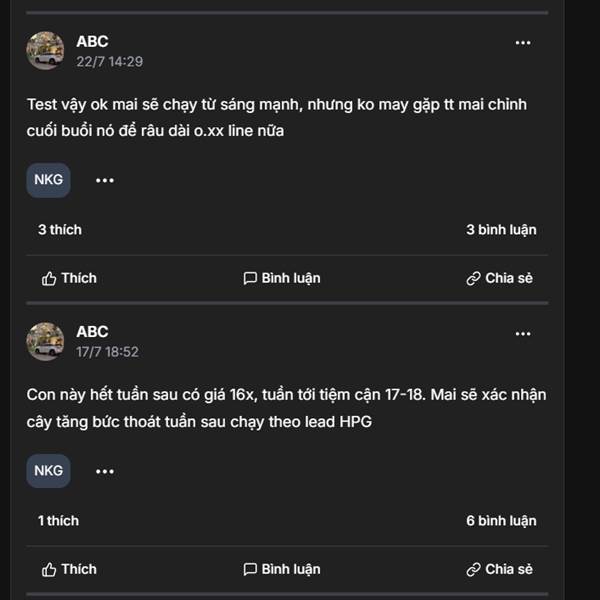Click the share link icon on the 22/7 post
Viewport: 600px width, 600px height.
(473, 278)
